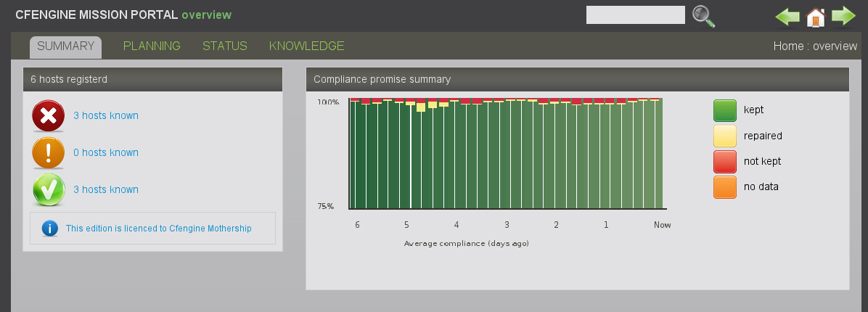Click the blue info licence icon
This screenshot has height=312, width=868.
[x=50, y=228]
